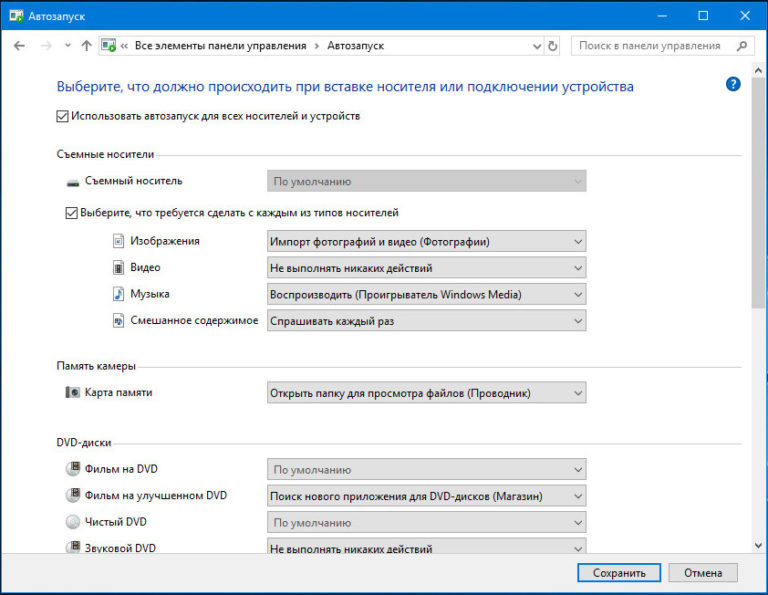Open the Смешанное содержимое dropdown
The width and height of the screenshot is (768, 595).
click(x=427, y=321)
